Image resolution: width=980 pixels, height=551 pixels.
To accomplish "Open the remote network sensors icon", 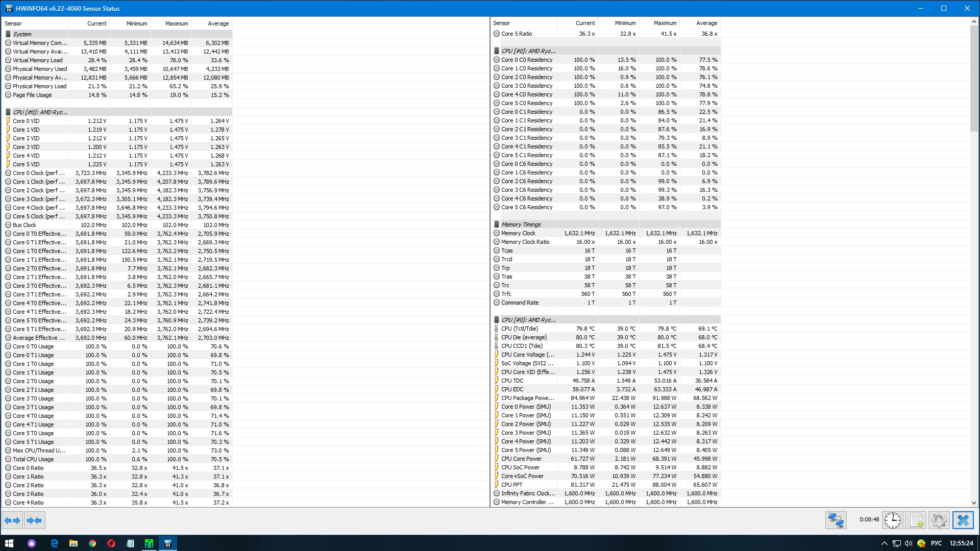I will pos(836,520).
